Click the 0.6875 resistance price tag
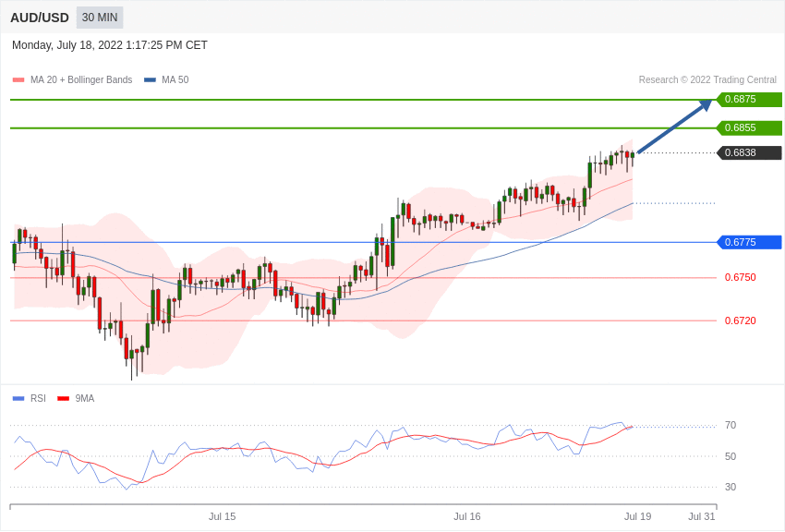785x532 pixels. coord(749,99)
